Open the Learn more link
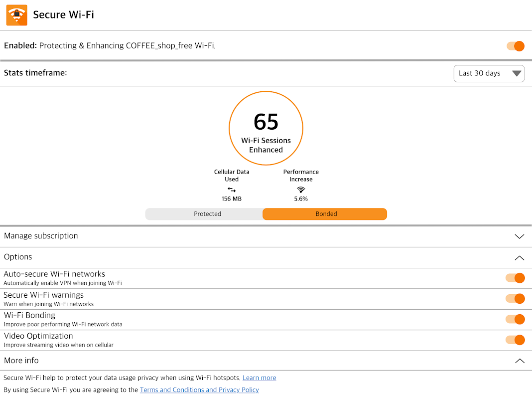 (x=259, y=378)
